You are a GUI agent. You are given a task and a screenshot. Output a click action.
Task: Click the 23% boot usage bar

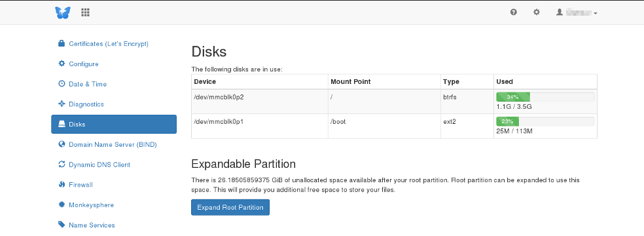pyautogui.click(x=545, y=122)
